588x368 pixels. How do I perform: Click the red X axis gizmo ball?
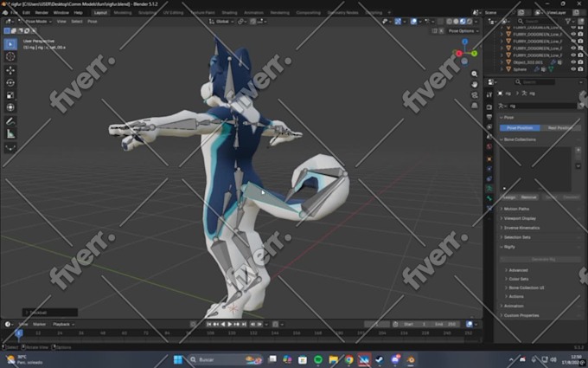(459, 54)
